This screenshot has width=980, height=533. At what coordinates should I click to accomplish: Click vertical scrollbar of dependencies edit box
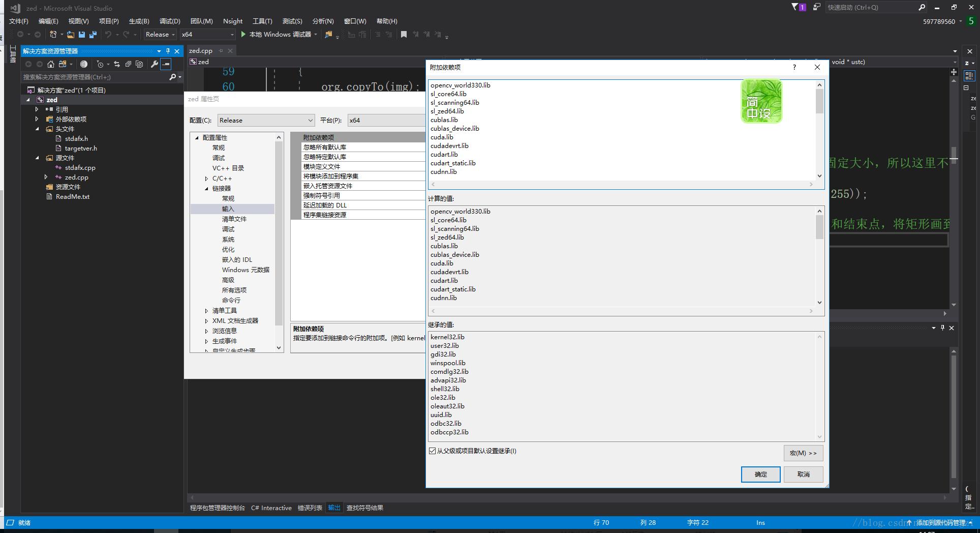(x=819, y=130)
